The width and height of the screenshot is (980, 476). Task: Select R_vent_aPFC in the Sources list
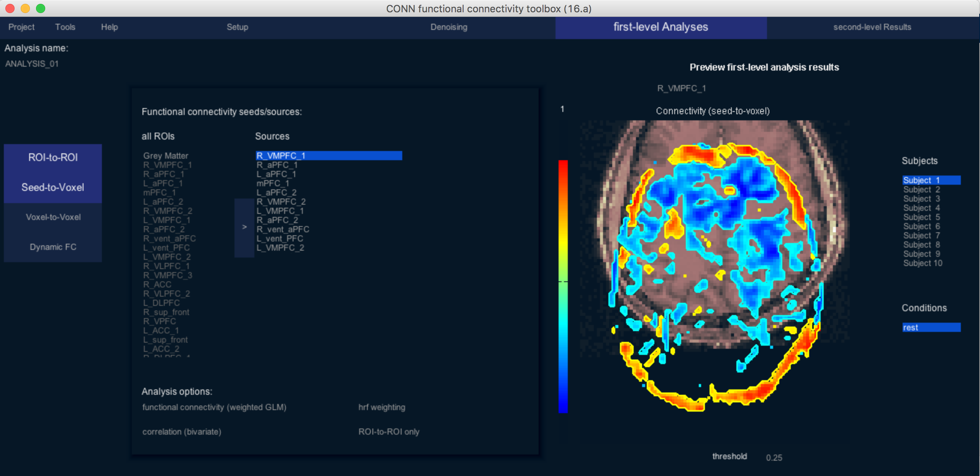(283, 230)
